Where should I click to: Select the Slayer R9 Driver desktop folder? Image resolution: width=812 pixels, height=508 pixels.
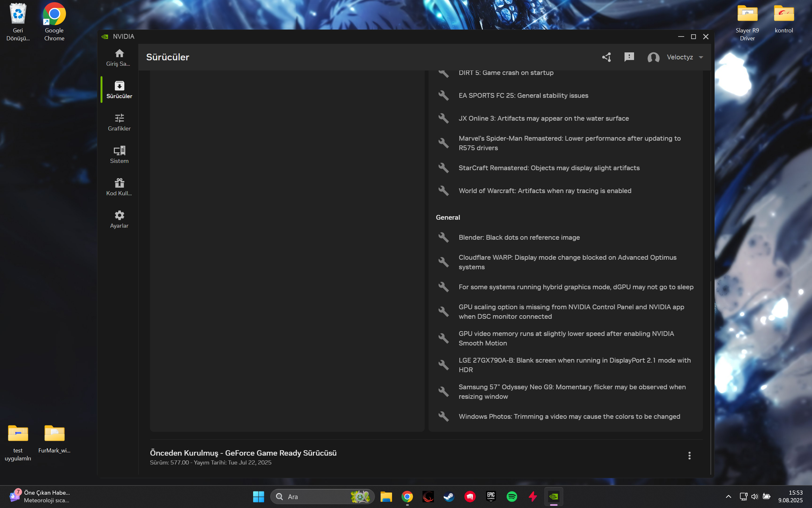pos(747,23)
